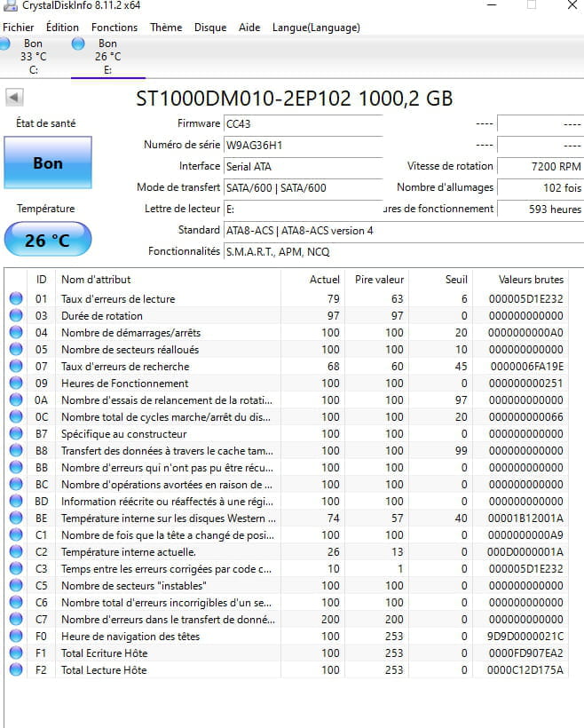The image size is (584, 728).
Task: Click the Interface field Serial ATA
Action: point(304,167)
